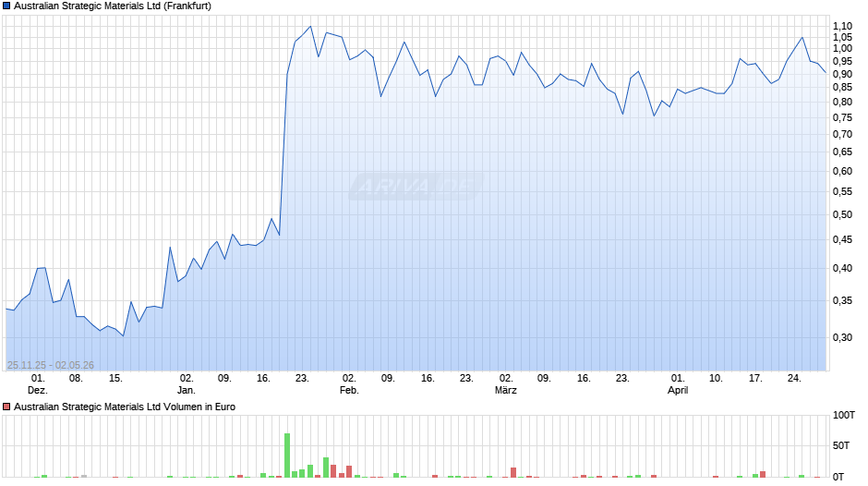Click the 'März' month label
868x486 pixels.
pos(506,390)
